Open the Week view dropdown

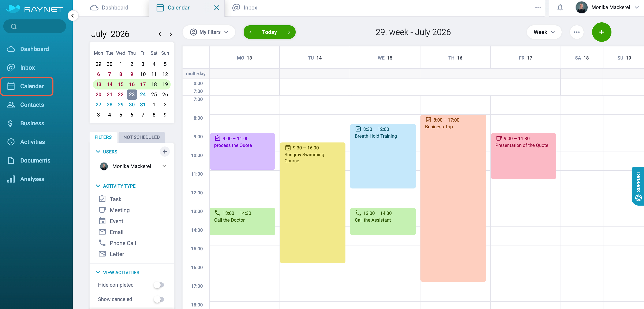point(544,32)
